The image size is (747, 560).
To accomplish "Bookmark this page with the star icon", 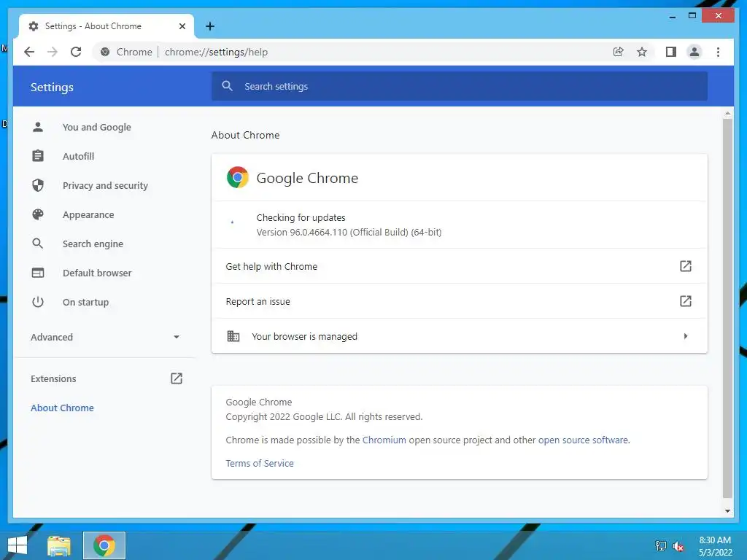I will (x=642, y=52).
